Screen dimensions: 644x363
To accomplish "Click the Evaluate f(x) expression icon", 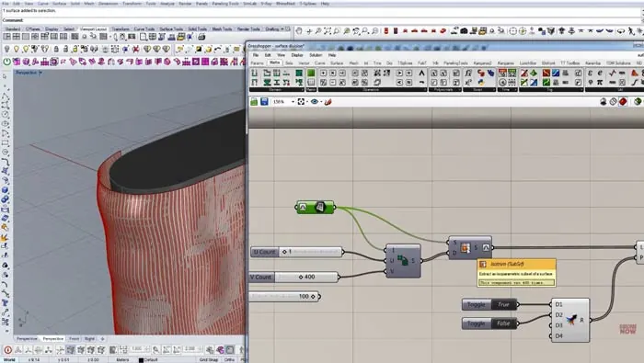I will [468, 73].
